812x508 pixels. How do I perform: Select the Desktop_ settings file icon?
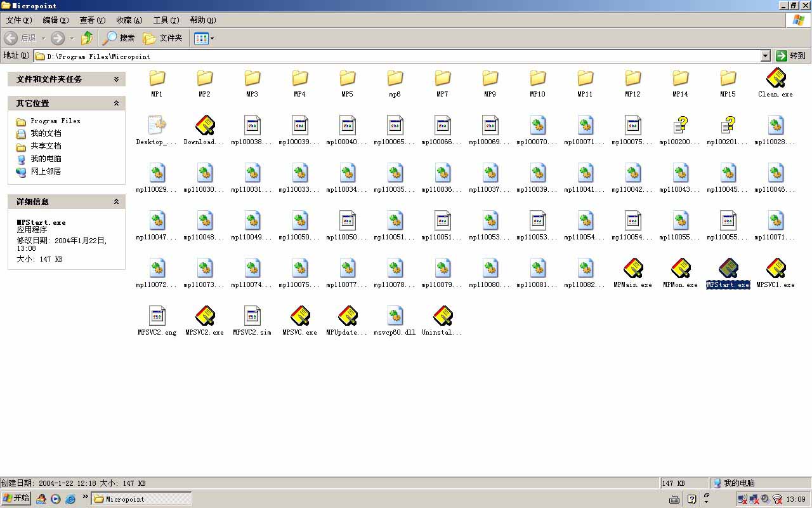[x=157, y=126]
